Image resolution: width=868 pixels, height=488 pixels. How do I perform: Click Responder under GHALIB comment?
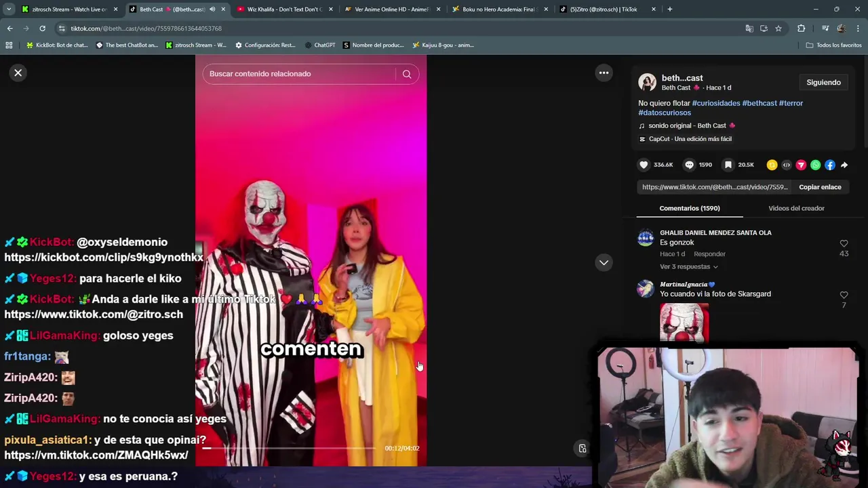[709, 254]
